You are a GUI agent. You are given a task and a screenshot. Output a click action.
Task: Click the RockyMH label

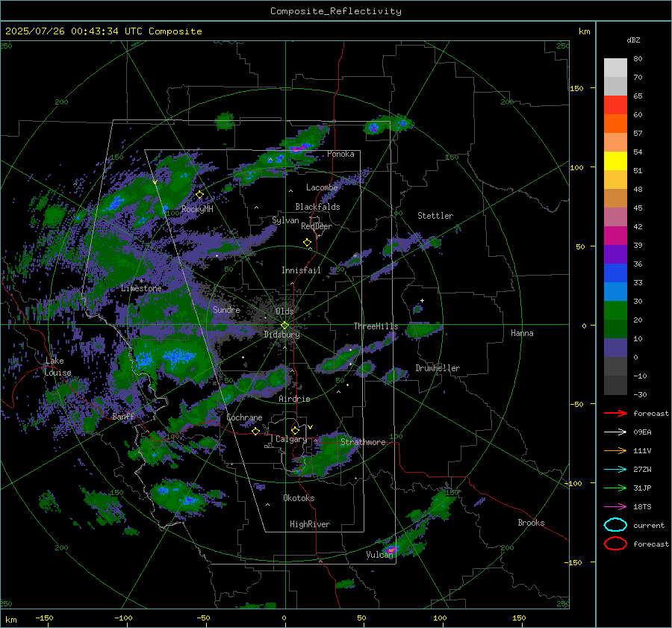click(197, 209)
